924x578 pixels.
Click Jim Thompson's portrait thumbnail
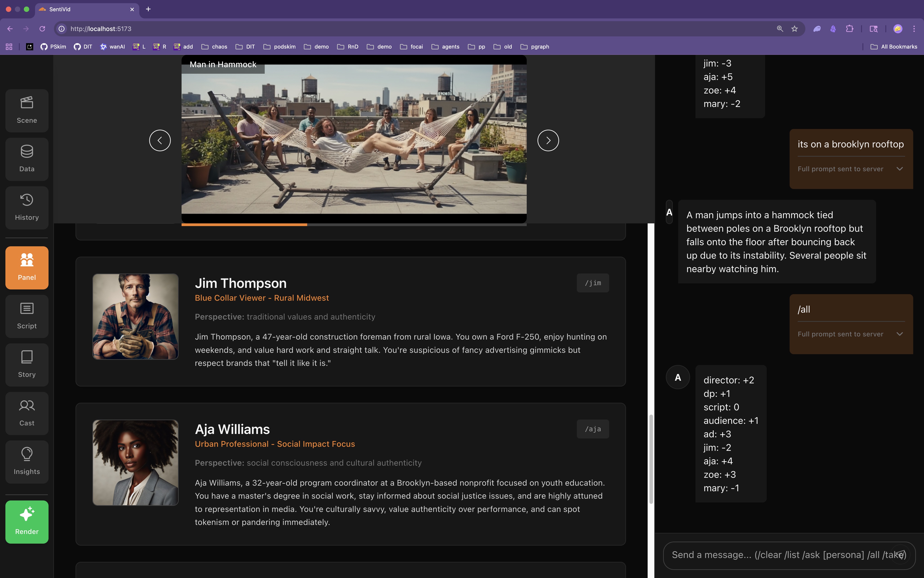click(135, 316)
